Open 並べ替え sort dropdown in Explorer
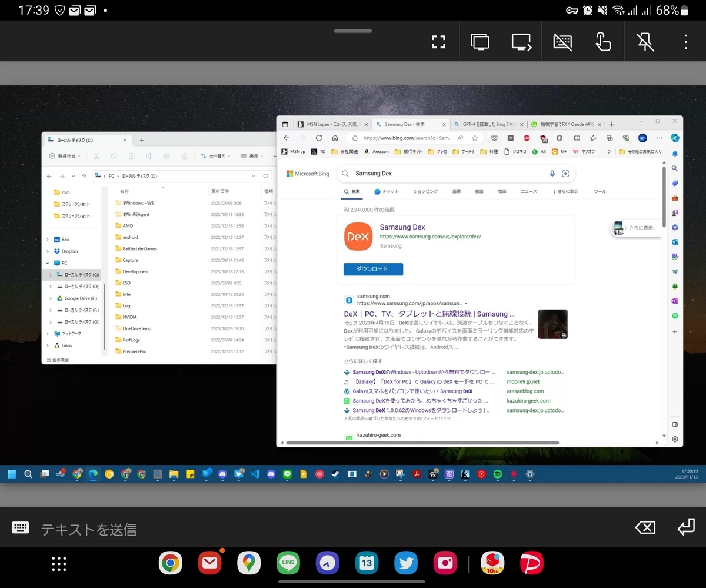The height and width of the screenshot is (588, 706). pyautogui.click(x=215, y=156)
